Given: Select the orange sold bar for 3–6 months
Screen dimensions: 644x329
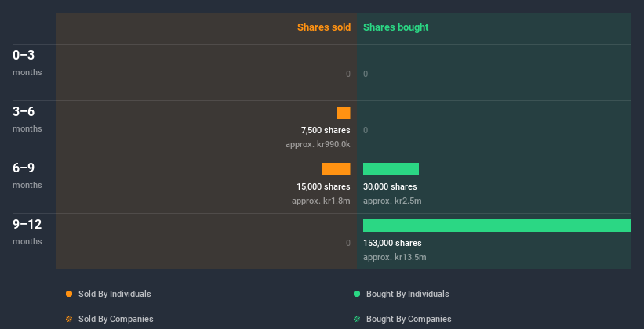Looking at the screenshot, I should click(344, 113).
